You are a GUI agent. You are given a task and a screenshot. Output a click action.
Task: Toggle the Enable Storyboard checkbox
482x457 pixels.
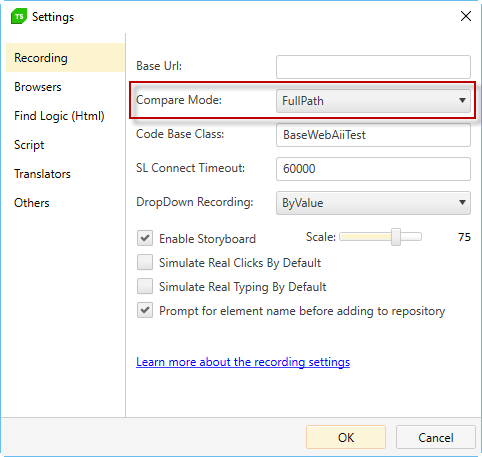pyautogui.click(x=145, y=238)
